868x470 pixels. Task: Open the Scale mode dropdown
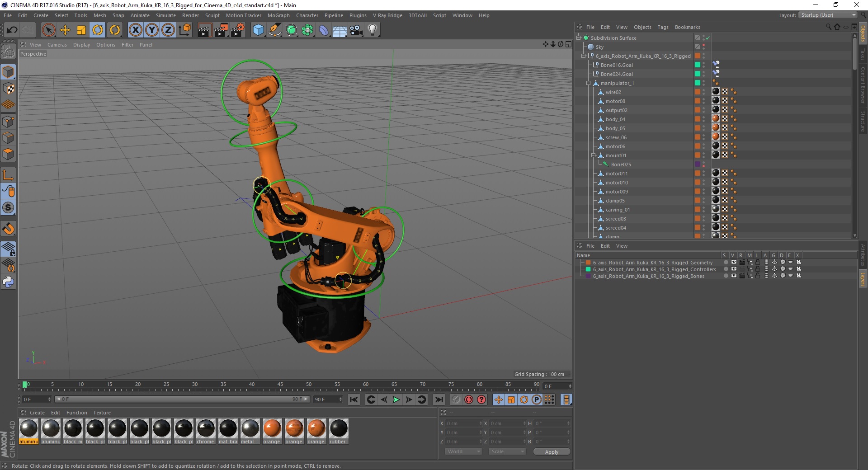click(x=507, y=451)
